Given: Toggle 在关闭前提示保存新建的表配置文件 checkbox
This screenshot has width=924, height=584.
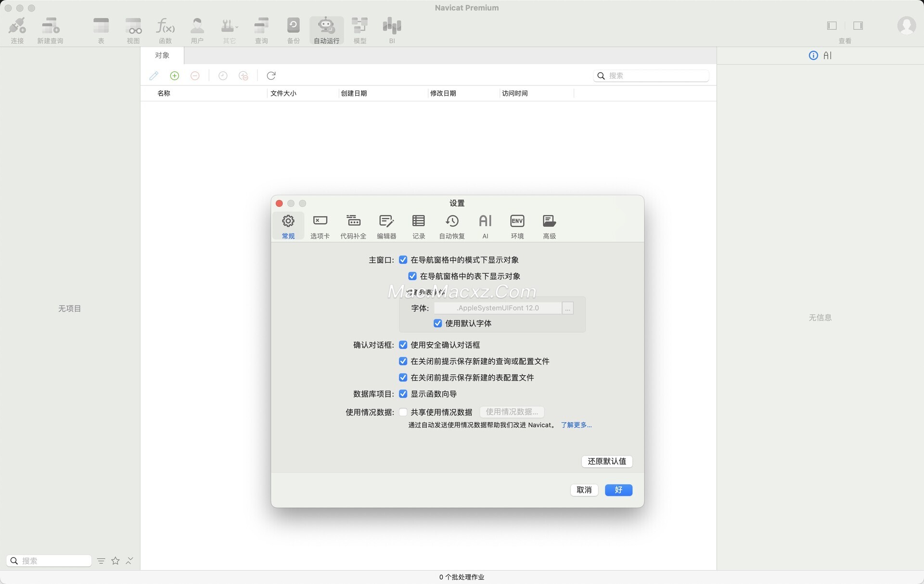Looking at the screenshot, I should 403,378.
